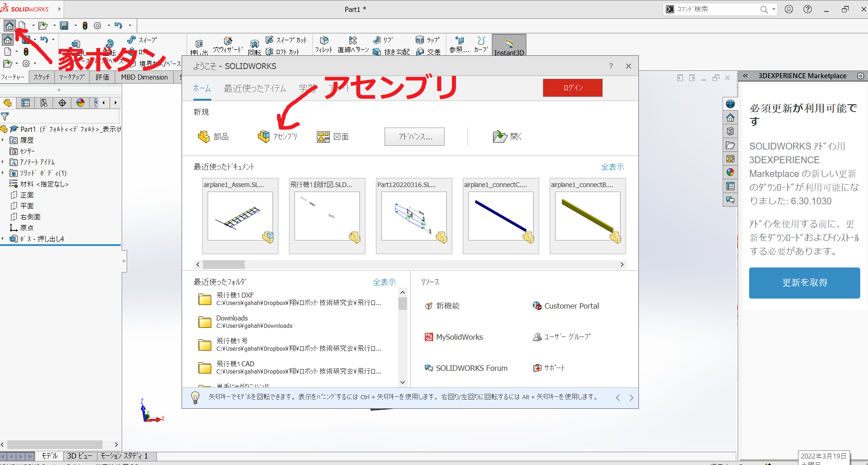Click the DimXpertManager crosshair tab icon
Viewport: 868px width, 465px height.
[x=62, y=103]
